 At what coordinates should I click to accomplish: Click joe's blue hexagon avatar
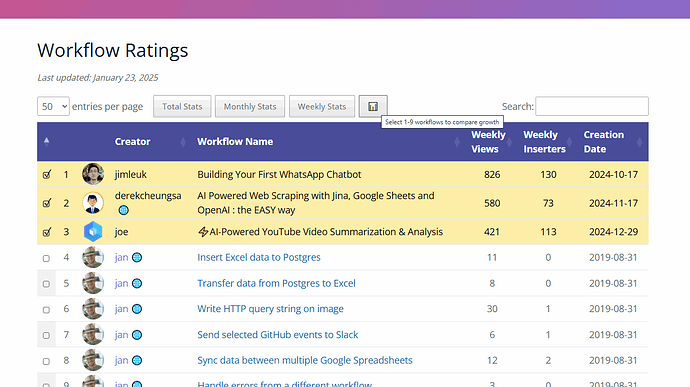pos(93,232)
